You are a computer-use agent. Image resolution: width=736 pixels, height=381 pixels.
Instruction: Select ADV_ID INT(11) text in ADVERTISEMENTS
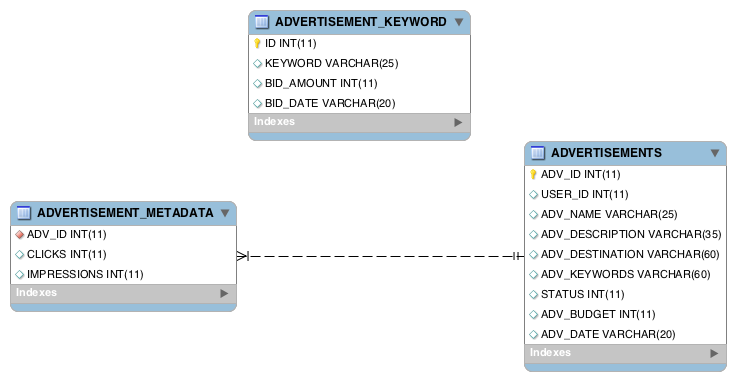click(581, 174)
